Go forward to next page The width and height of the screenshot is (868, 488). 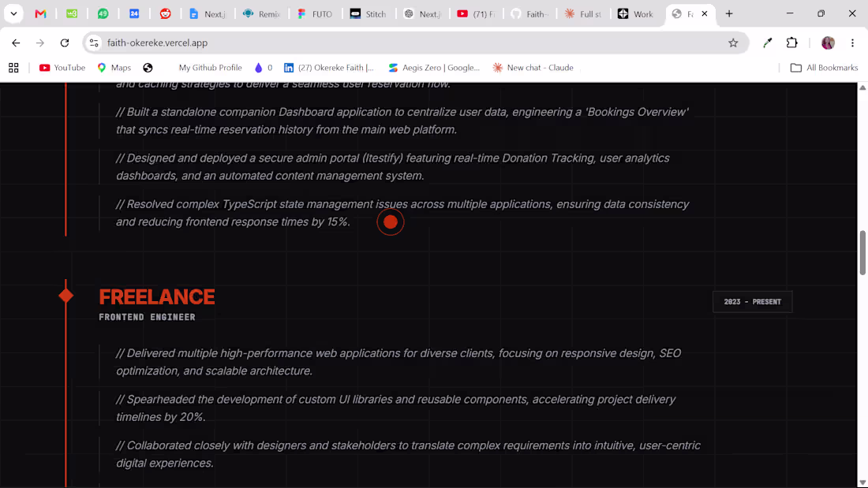pyautogui.click(x=40, y=43)
